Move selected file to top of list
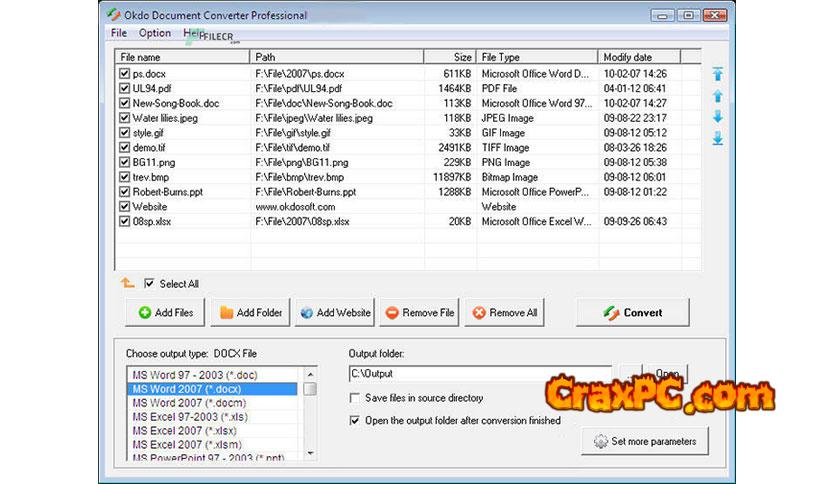The image size is (836, 484). [717, 75]
